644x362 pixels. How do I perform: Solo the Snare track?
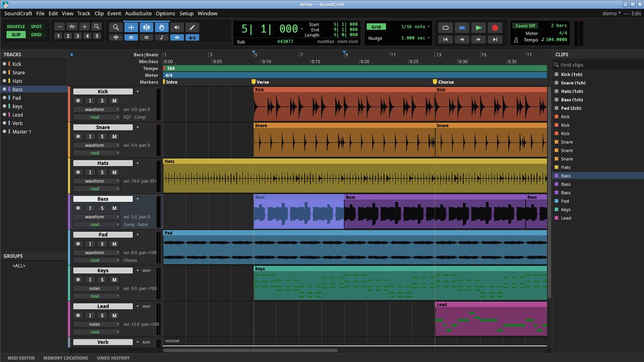(102, 136)
